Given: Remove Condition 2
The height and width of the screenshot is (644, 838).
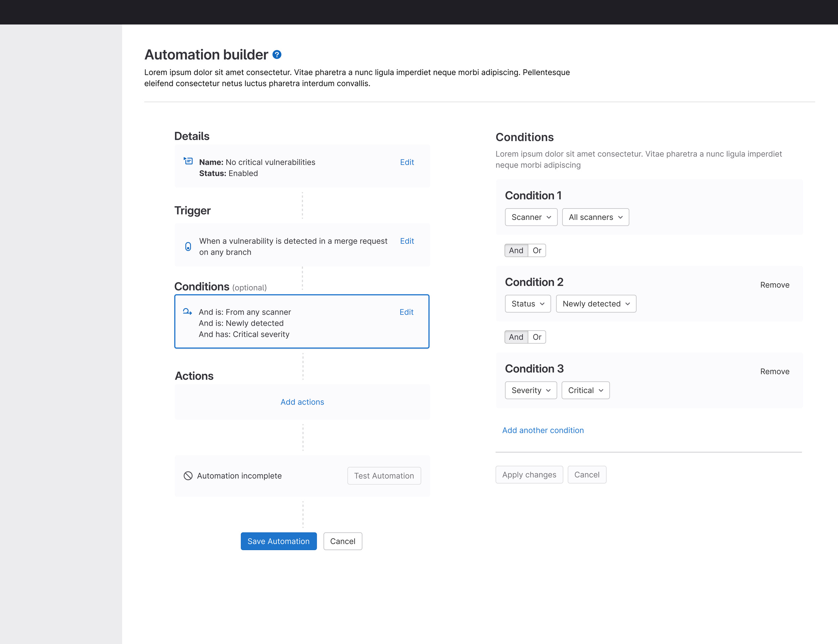Looking at the screenshot, I should tap(774, 285).
